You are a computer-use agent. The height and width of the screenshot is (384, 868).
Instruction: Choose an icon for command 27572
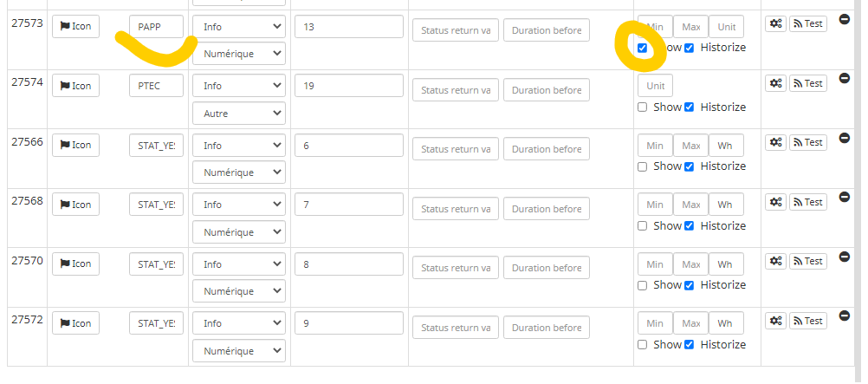[75, 323]
